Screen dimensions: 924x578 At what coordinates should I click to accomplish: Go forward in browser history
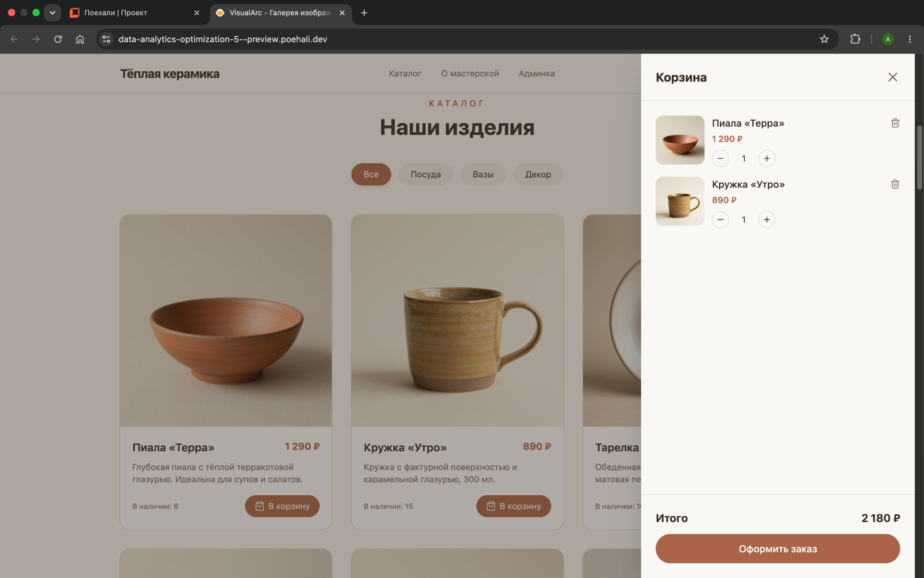tap(36, 39)
